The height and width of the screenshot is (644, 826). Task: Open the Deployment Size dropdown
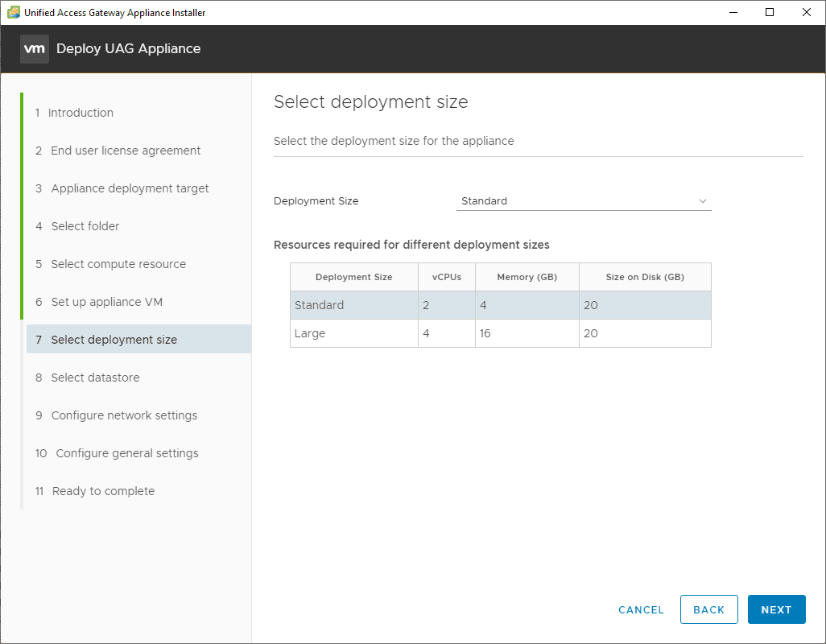[583, 201]
